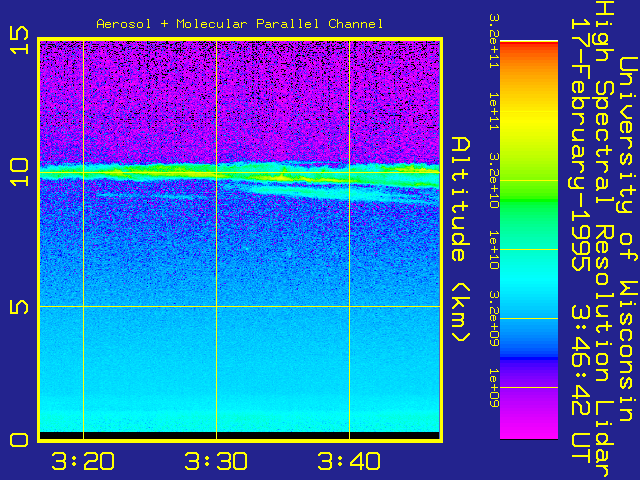
Task: Click the 15 km altitude axis label
Action: [x=20, y=40]
